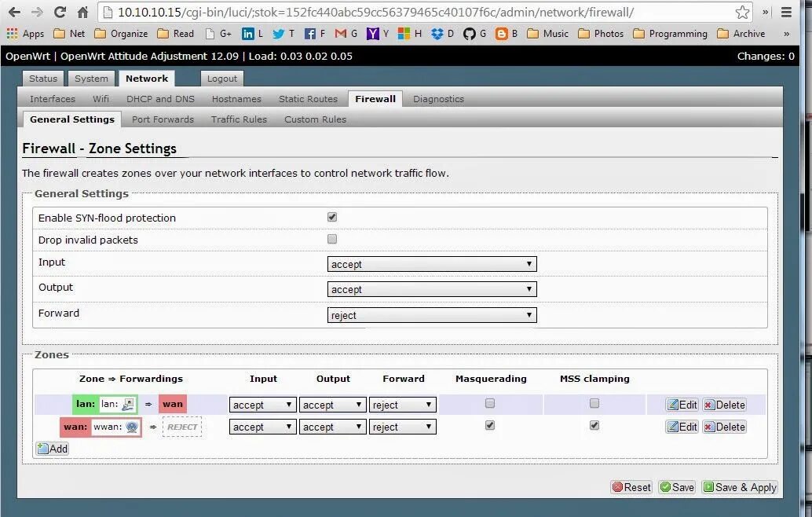Show more bookmarks overflow chevron
This screenshot has width=812, height=517.
click(786, 34)
